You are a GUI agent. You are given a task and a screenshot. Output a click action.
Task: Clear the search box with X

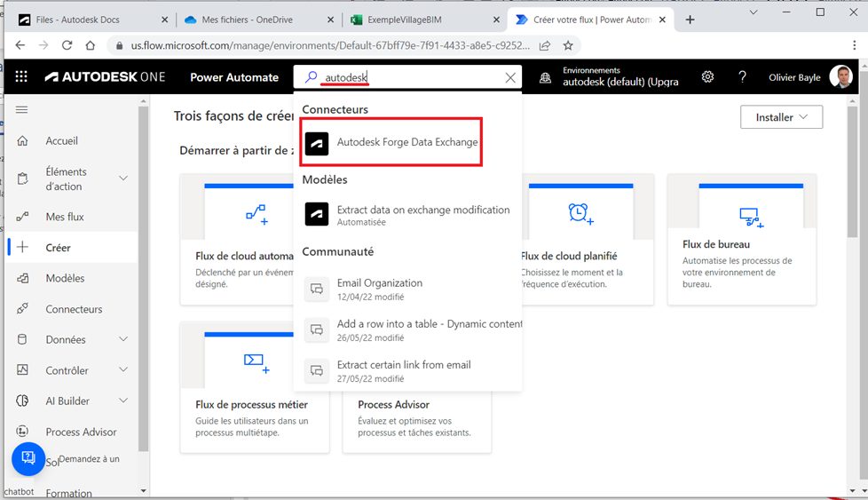pyautogui.click(x=510, y=77)
